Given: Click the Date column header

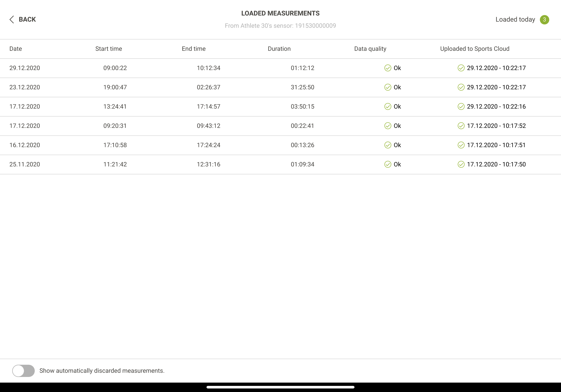Looking at the screenshot, I should [x=16, y=49].
